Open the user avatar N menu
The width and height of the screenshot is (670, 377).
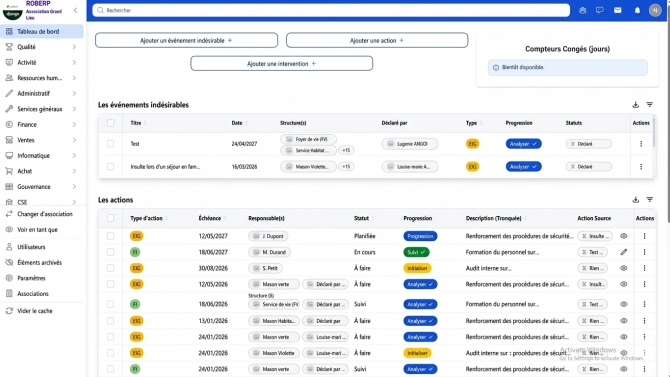point(655,10)
